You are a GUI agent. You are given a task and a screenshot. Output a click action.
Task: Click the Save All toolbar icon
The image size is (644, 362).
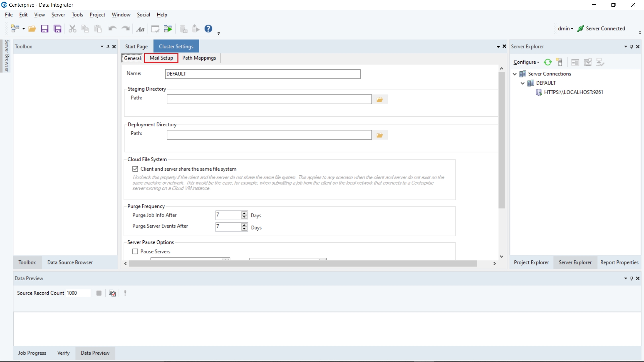click(58, 29)
